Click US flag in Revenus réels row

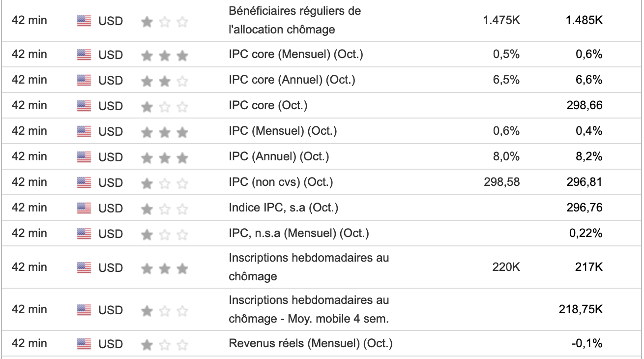[84, 344]
